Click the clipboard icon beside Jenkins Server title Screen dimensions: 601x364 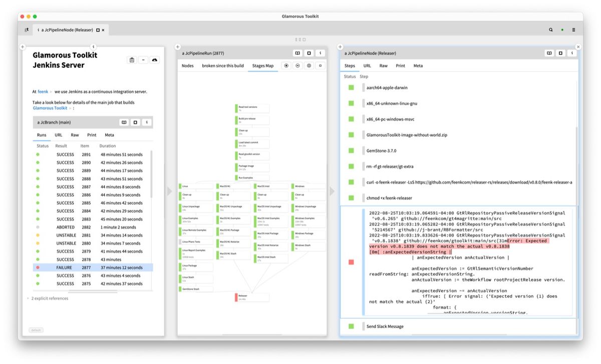click(x=132, y=60)
